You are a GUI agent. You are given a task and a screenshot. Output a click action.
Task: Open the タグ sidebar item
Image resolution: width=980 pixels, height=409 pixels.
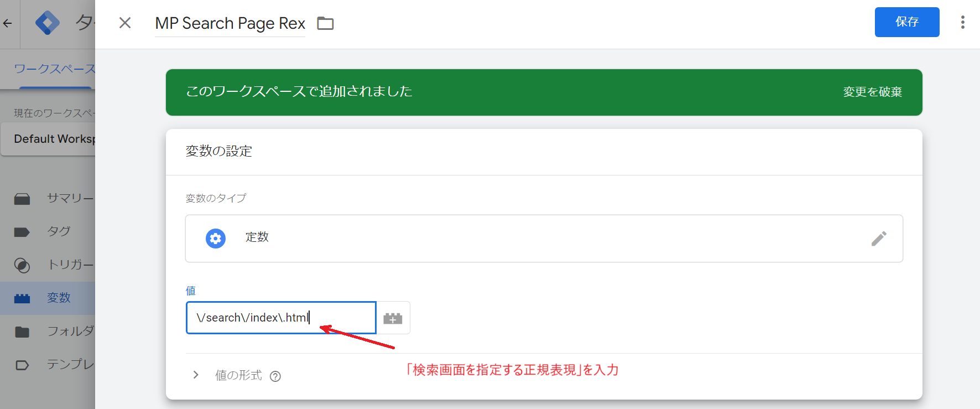pos(48,231)
